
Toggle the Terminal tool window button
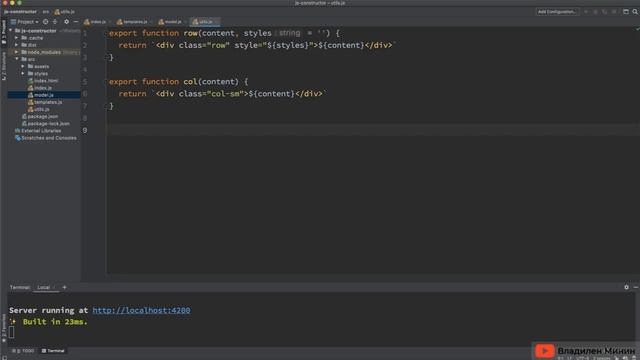tap(53, 351)
